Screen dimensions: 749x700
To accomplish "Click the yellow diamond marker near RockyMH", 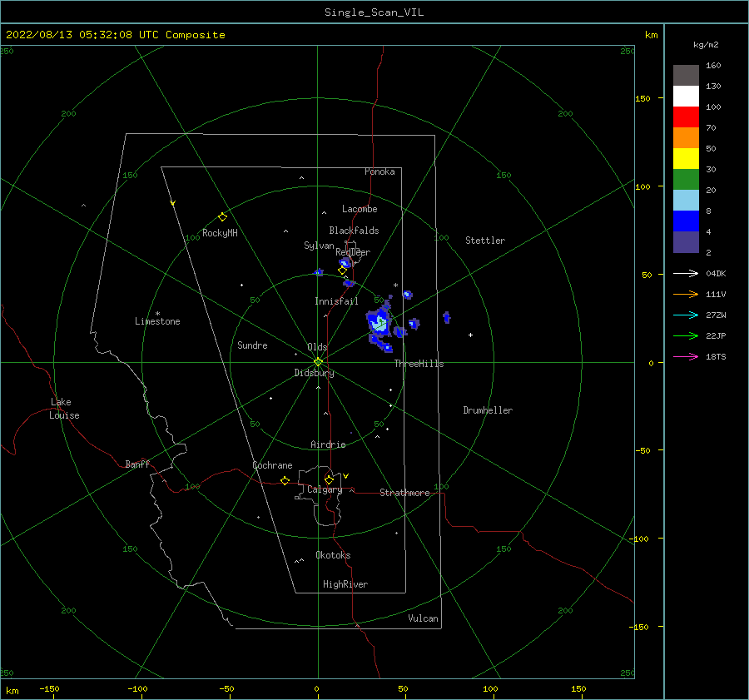I will [222, 217].
